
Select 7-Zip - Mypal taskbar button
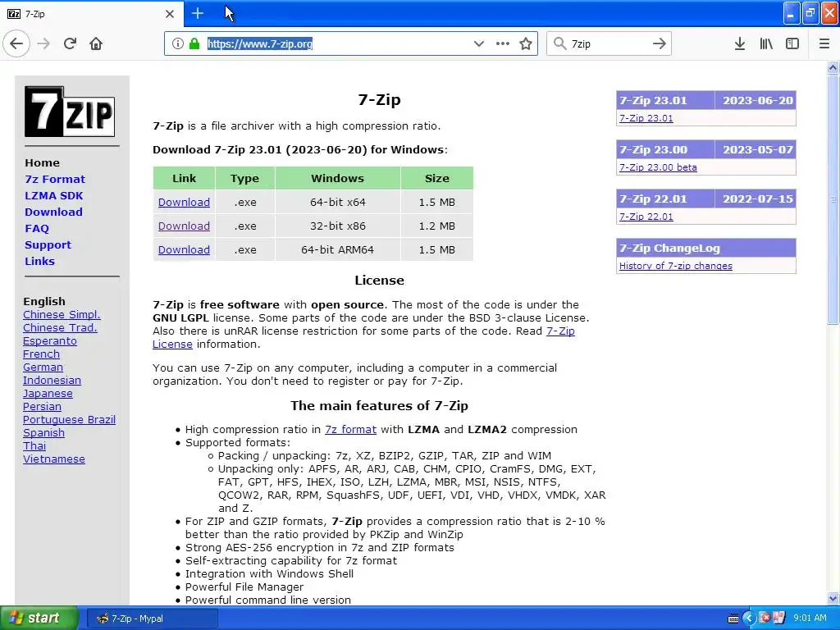(x=152, y=619)
